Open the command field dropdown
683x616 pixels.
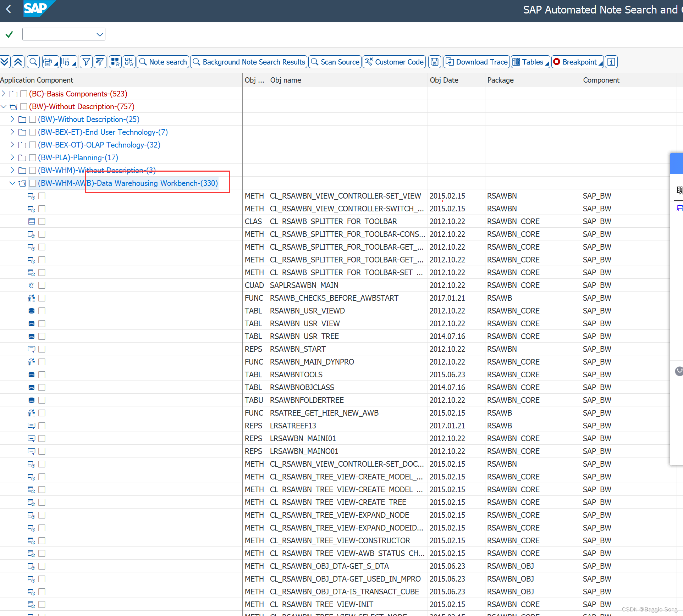point(100,34)
